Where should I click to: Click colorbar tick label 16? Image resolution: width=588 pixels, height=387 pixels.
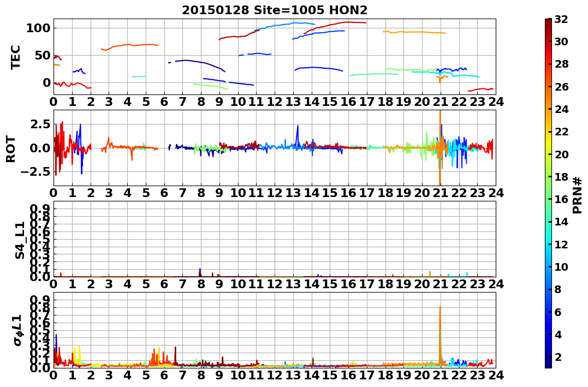point(561,199)
